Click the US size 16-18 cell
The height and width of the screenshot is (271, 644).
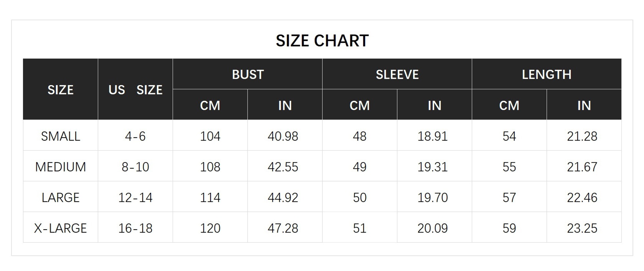(135, 228)
